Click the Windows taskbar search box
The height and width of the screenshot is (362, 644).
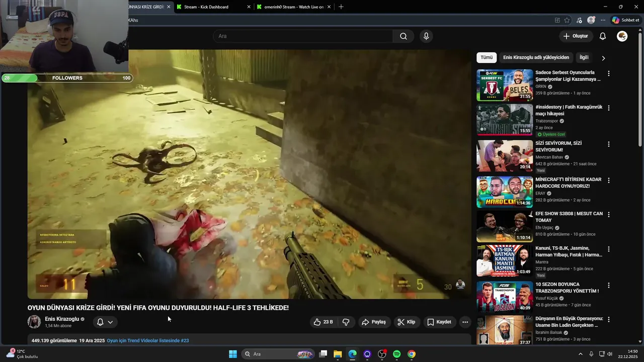click(279, 354)
